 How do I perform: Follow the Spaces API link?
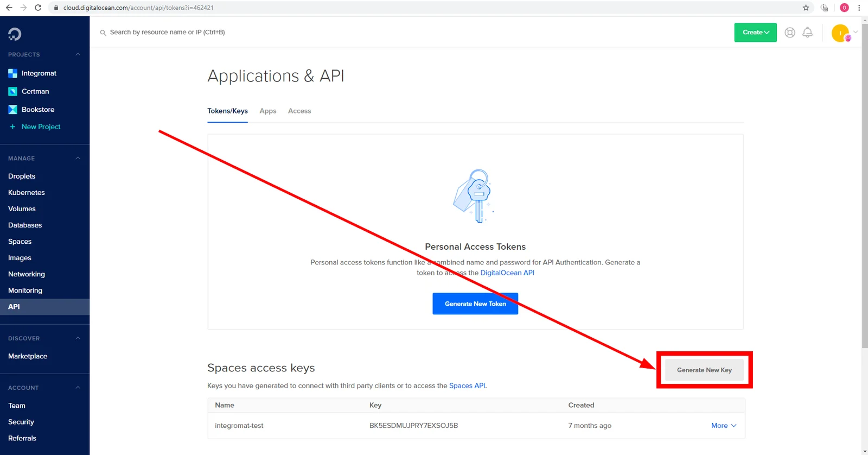467,386
